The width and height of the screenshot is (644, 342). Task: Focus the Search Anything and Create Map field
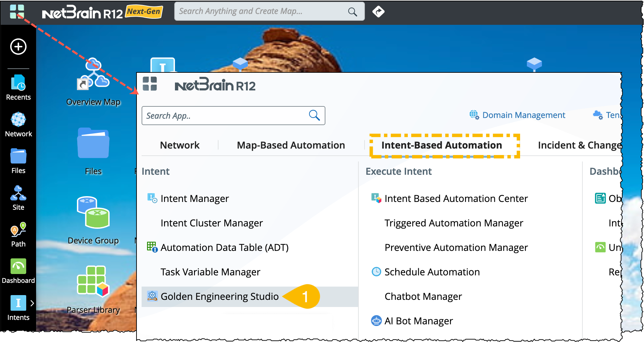click(269, 11)
